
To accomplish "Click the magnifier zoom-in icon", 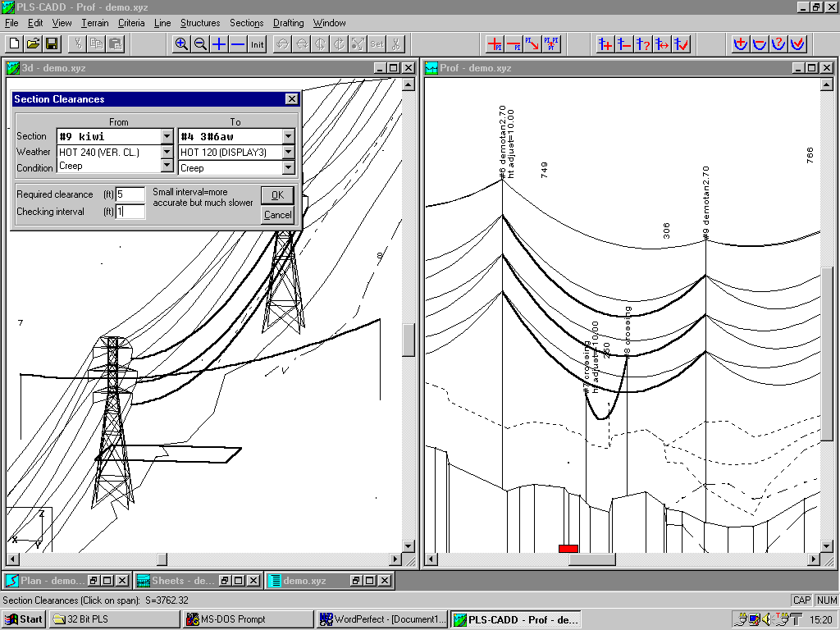I will click(181, 44).
